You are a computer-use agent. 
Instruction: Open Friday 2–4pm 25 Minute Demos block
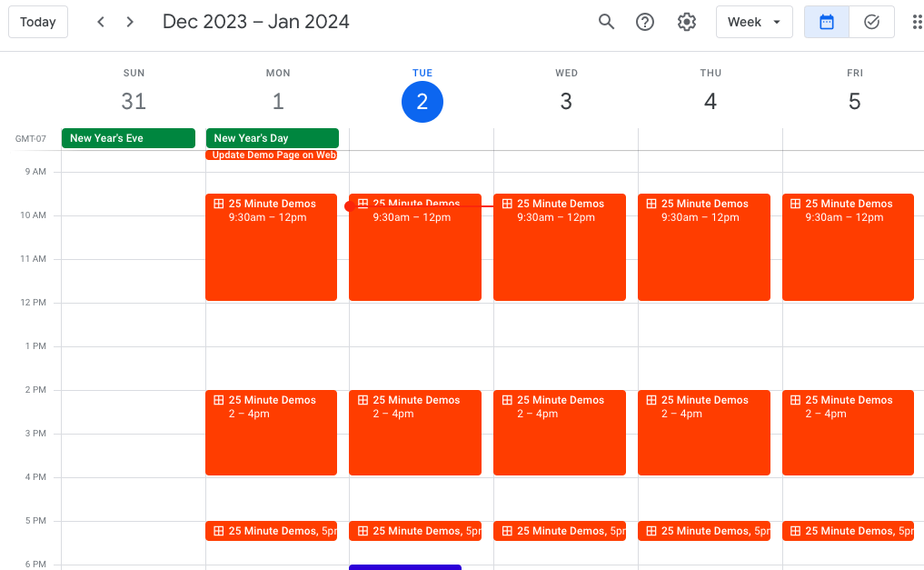click(848, 441)
